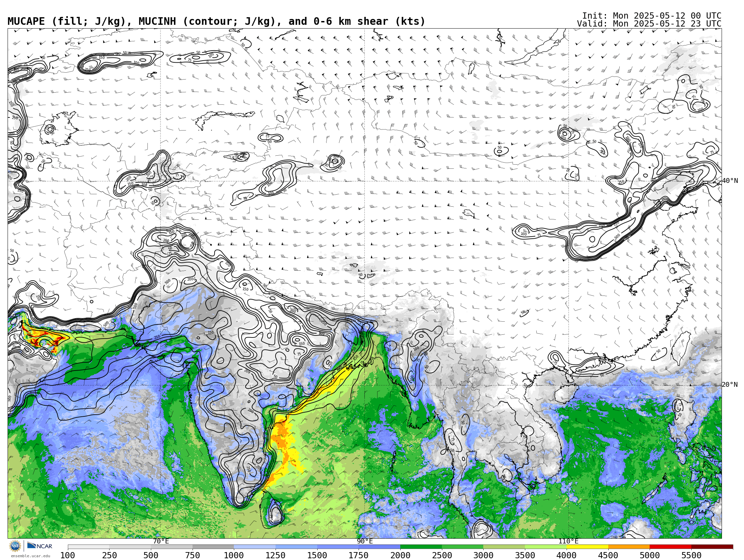The height and width of the screenshot is (560, 744).
Task: Pick the orange 4500–5000 colorbar swatch
Action: point(629,547)
